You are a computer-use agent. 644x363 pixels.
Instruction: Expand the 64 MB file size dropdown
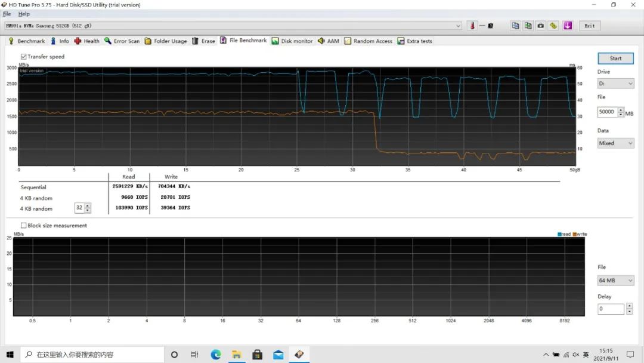click(x=615, y=281)
